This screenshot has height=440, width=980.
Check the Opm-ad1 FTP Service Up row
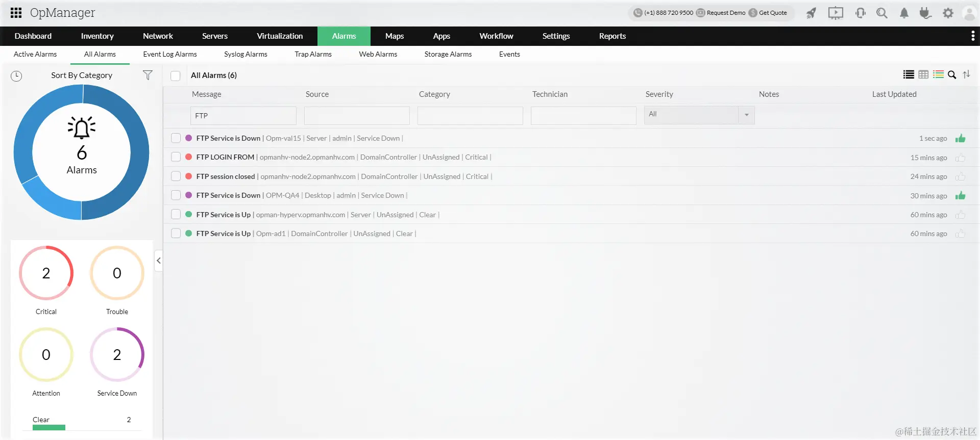(x=176, y=234)
